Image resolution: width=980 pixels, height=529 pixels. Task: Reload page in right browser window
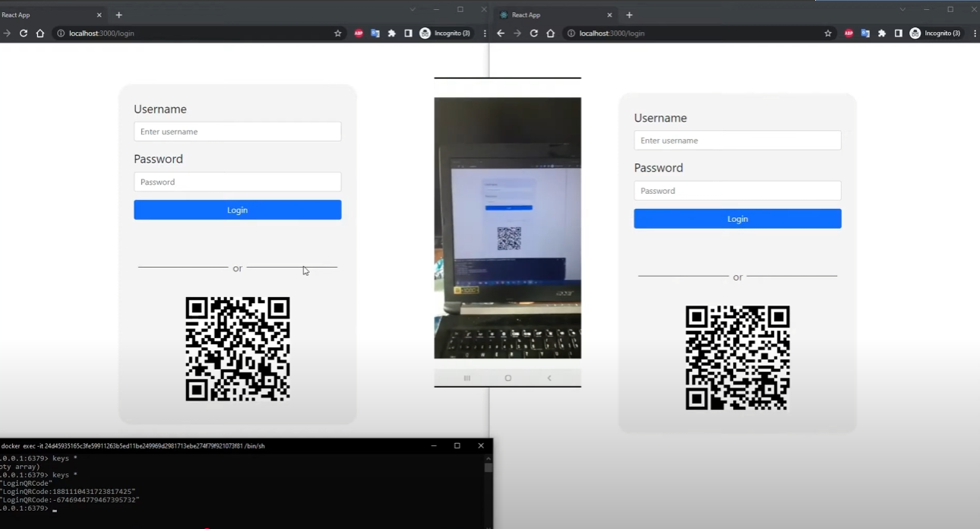(x=534, y=33)
